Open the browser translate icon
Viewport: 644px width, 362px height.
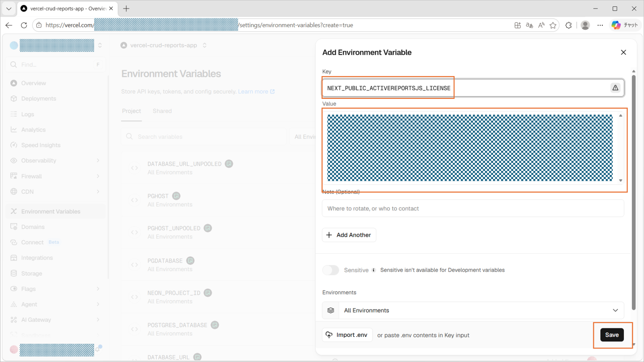(529, 26)
